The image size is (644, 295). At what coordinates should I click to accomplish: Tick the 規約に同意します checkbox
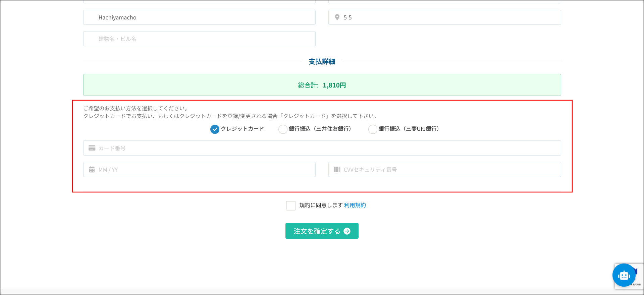[x=291, y=205]
